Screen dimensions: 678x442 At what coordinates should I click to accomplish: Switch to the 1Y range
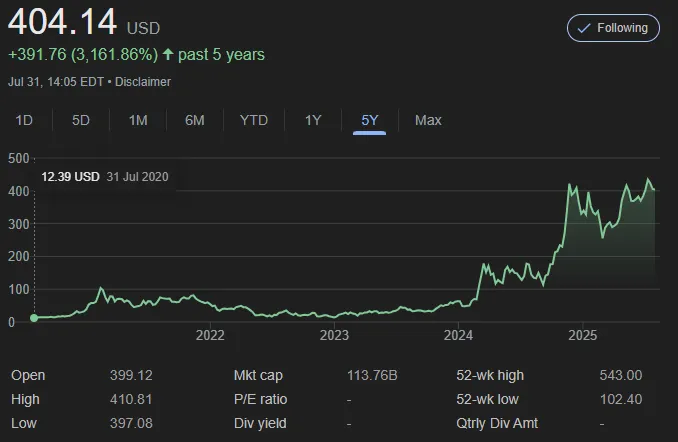tap(313, 120)
